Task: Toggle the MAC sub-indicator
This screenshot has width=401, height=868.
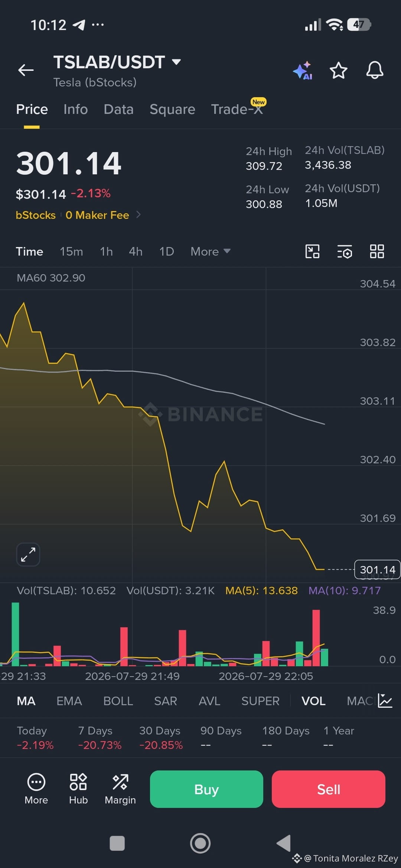Action: [x=359, y=701]
